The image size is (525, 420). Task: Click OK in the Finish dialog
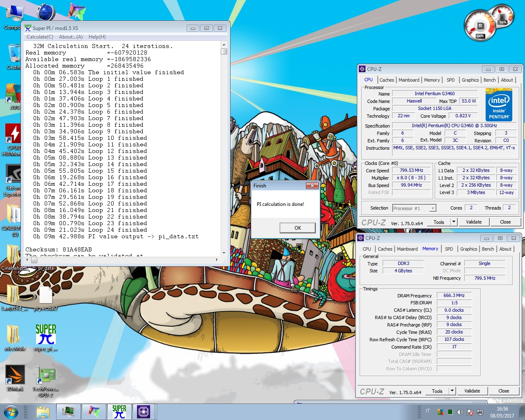pos(298,228)
